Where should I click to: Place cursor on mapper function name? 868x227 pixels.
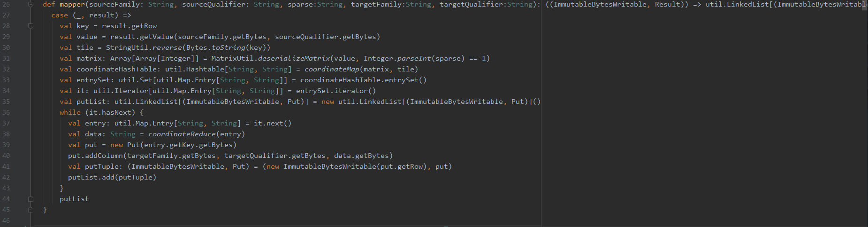click(x=72, y=4)
